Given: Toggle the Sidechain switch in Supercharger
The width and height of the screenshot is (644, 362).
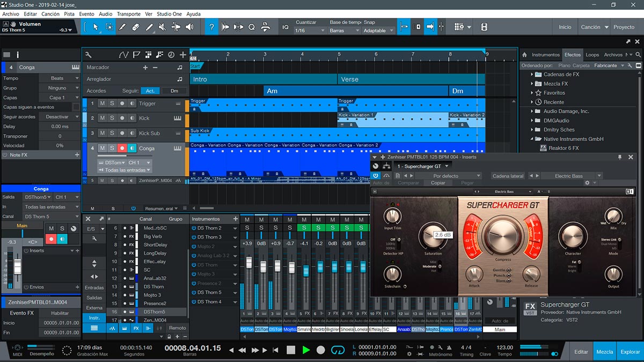Looking at the screenshot, I should [x=405, y=286].
